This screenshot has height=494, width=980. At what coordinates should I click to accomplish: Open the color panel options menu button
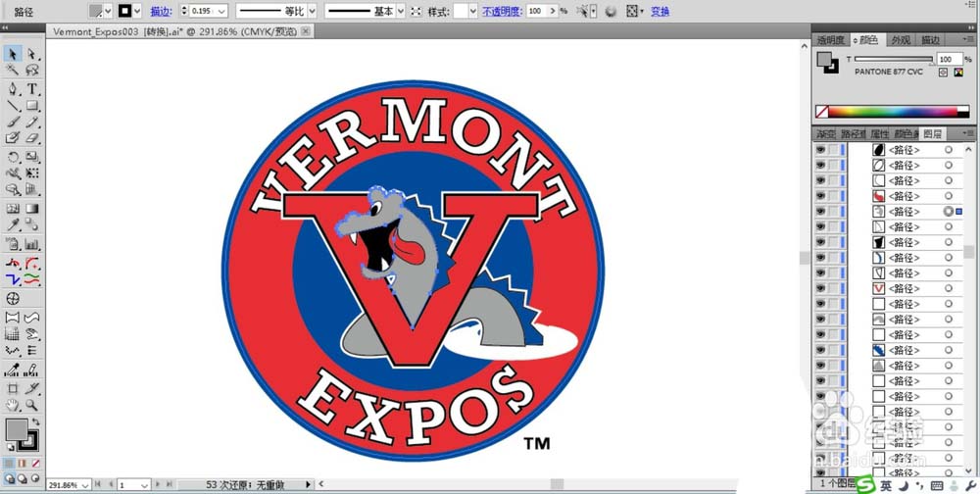click(x=967, y=39)
